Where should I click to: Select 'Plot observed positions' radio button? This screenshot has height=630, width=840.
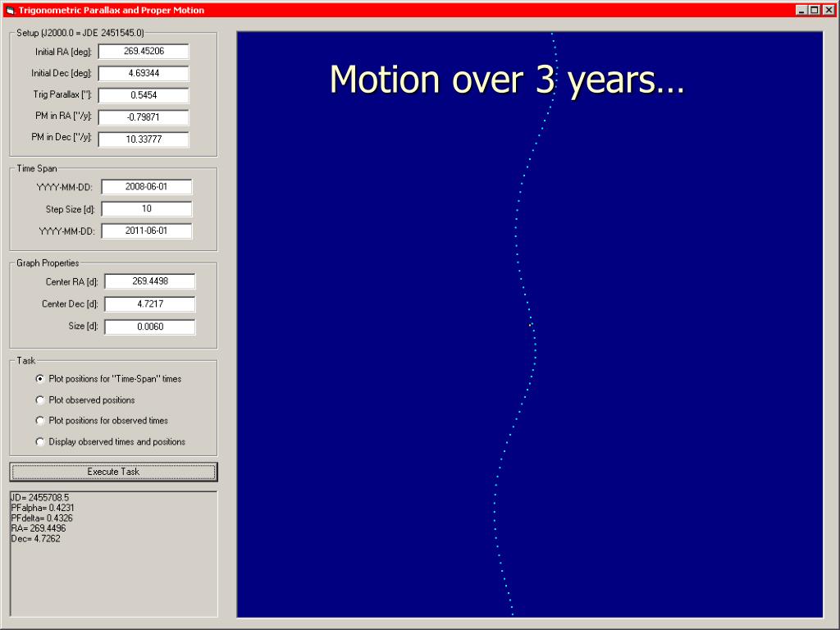coord(39,400)
